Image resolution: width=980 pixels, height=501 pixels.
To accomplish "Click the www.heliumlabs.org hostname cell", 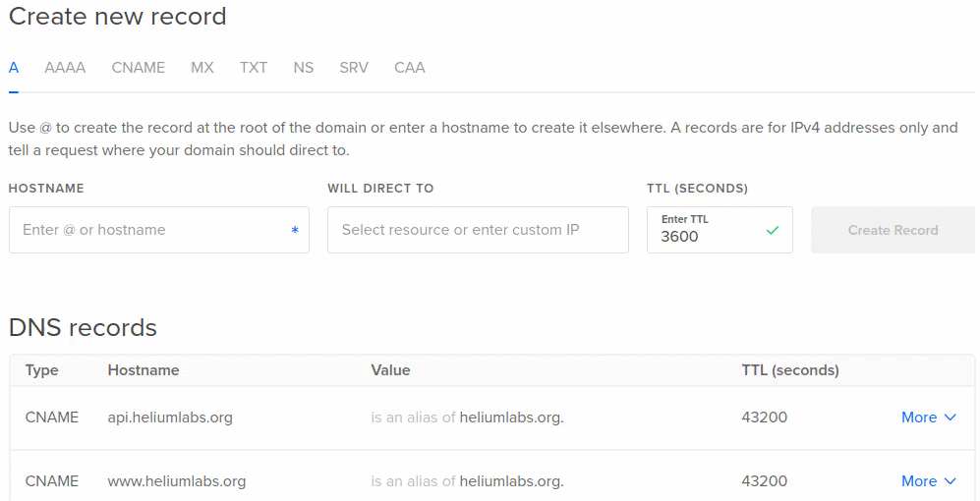I will coord(177,481).
